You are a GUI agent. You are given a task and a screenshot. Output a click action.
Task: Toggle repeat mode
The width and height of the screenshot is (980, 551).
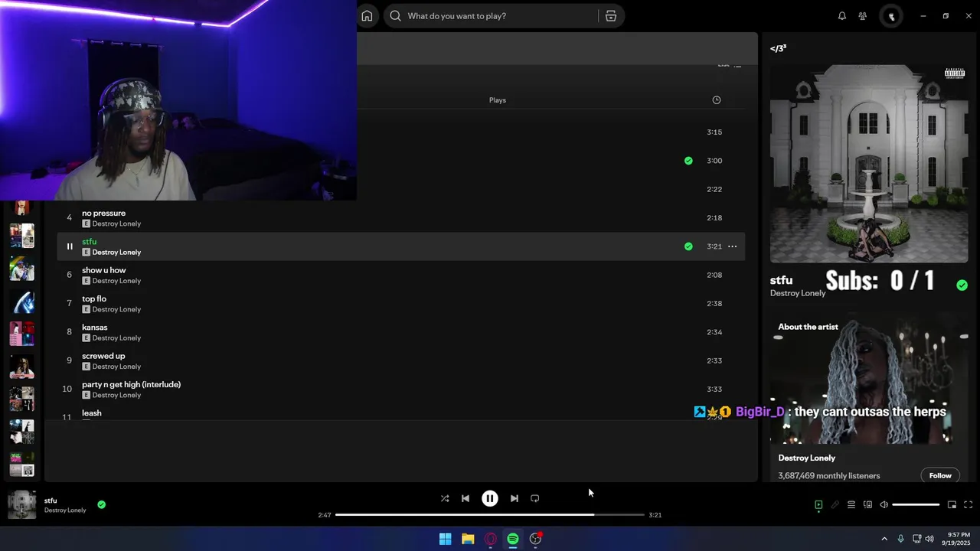[x=535, y=498]
